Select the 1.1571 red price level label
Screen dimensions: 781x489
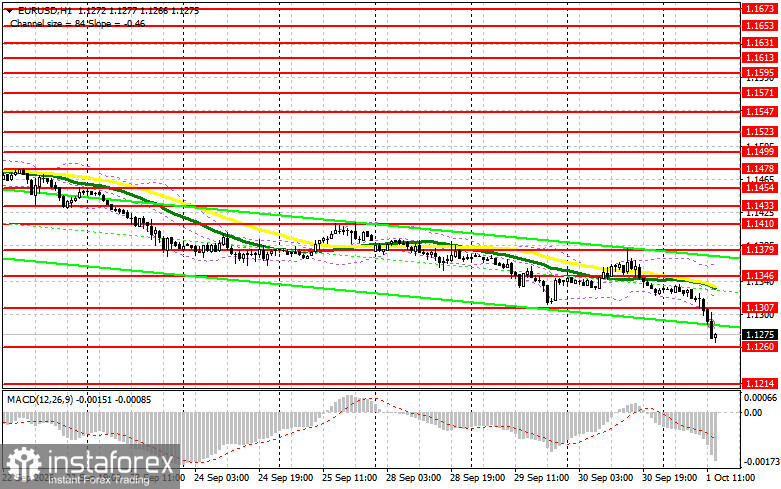point(760,93)
